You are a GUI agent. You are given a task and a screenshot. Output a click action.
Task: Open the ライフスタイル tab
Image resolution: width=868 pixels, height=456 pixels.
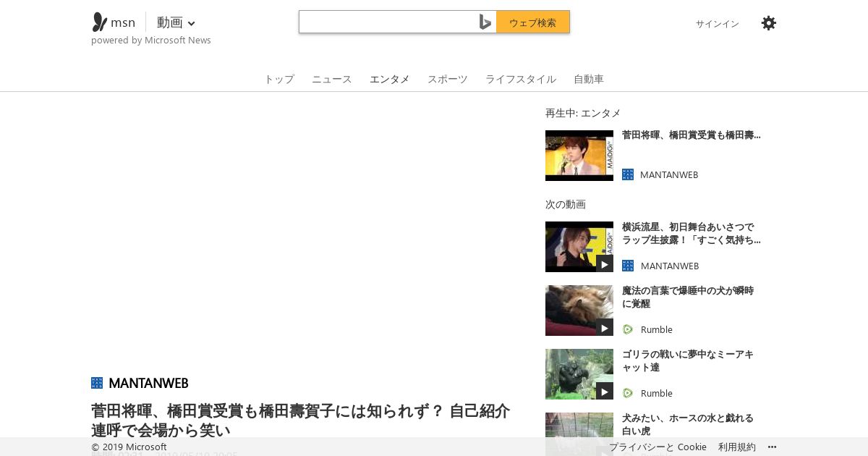point(521,79)
